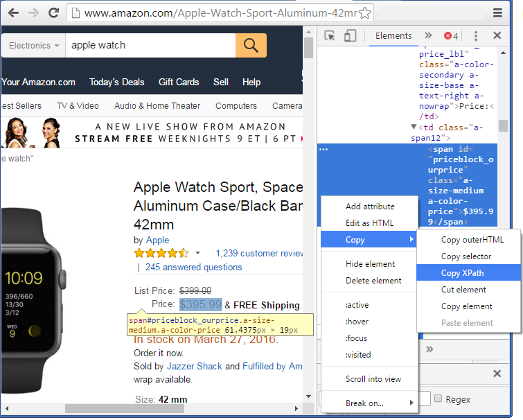This screenshot has height=420, width=523.
Task: Select Copy XPath
Action: (x=468, y=273)
